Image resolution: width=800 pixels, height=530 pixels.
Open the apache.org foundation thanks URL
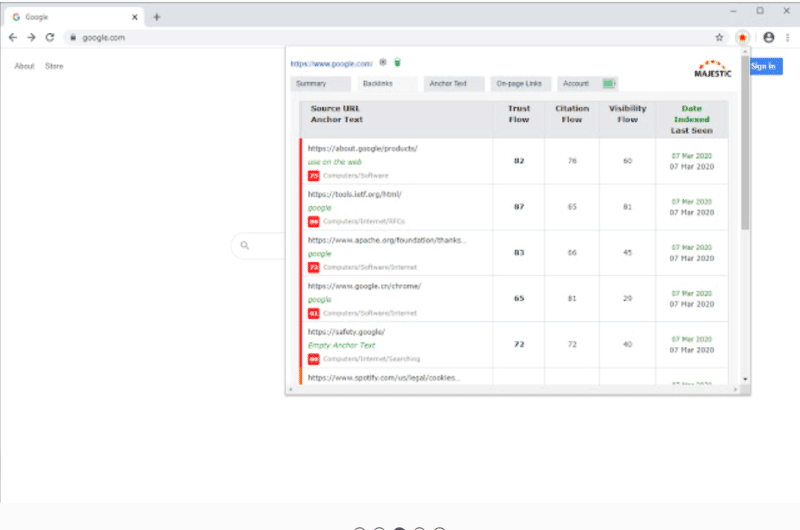(x=387, y=240)
